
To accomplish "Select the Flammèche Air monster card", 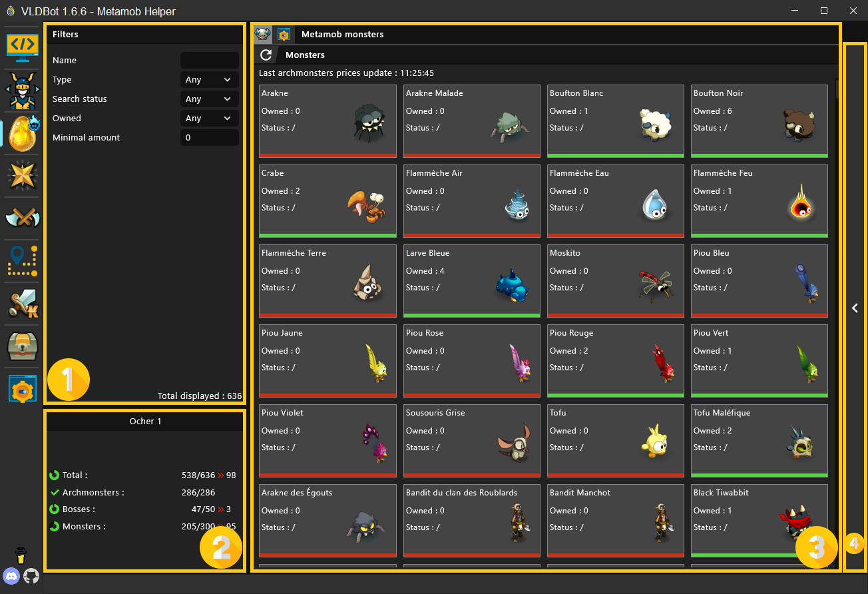I will point(472,200).
